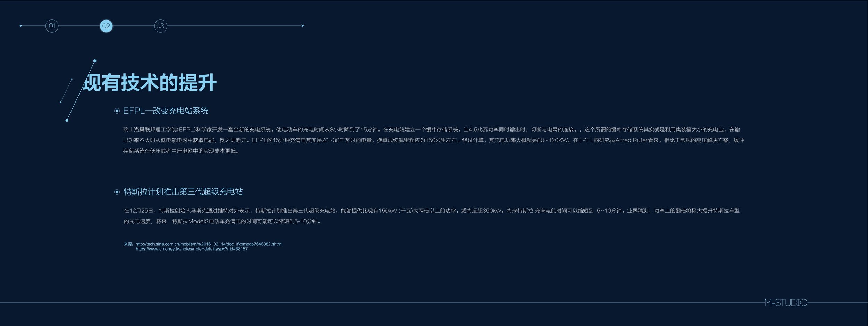Jump to the step 03 circle

pos(160,26)
